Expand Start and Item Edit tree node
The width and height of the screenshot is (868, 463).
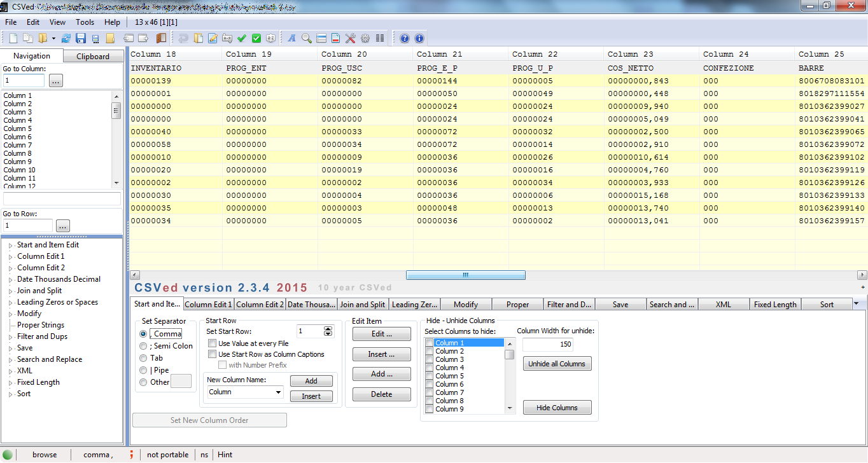point(10,245)
